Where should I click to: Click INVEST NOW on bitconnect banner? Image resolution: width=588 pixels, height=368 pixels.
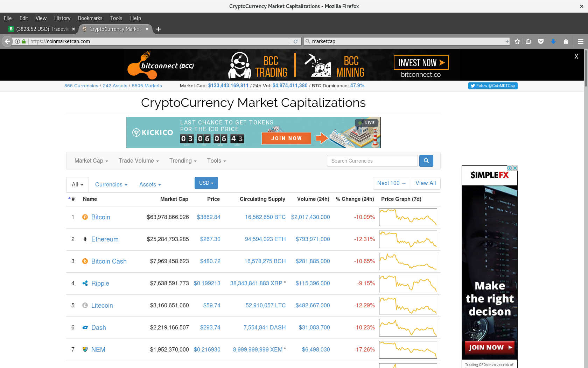click(x=421, y=63)
